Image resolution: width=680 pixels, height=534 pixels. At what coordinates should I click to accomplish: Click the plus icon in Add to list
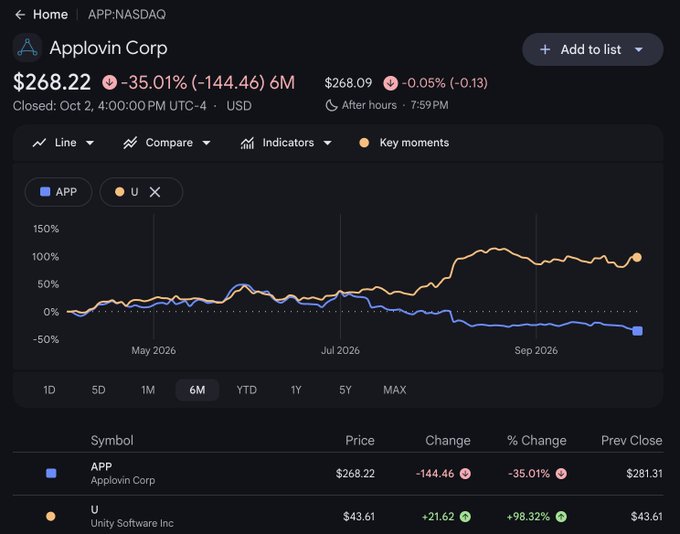pos(545,49)
